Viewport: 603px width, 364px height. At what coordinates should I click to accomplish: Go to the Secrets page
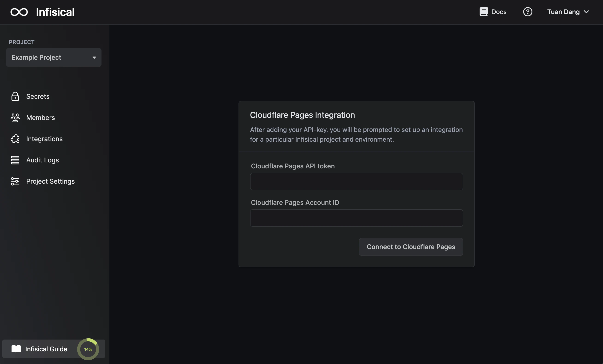point(38,96)
